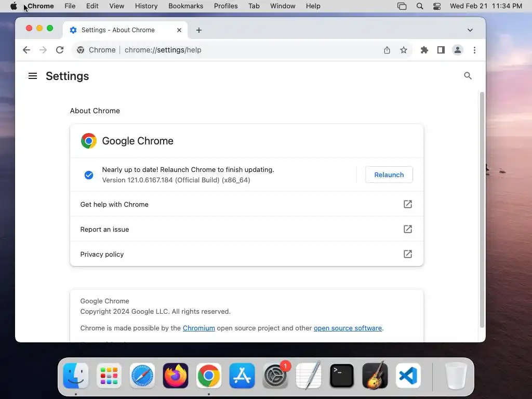Open the profile avatar menu

(x=457, y=50)
